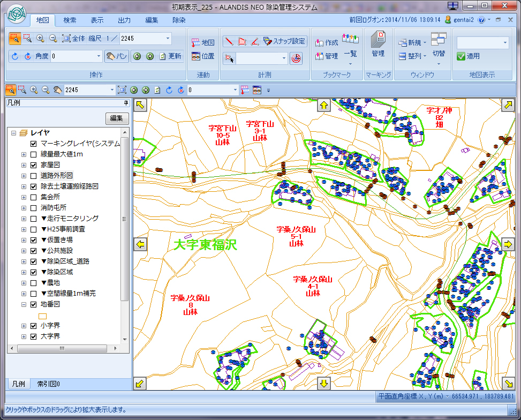Switch to the 除染 ribbon tab

click(179, 20)
